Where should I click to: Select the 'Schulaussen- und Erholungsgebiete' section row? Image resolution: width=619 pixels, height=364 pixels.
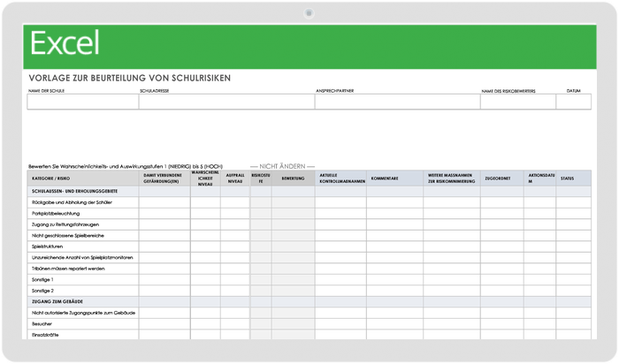click(309, 191)
